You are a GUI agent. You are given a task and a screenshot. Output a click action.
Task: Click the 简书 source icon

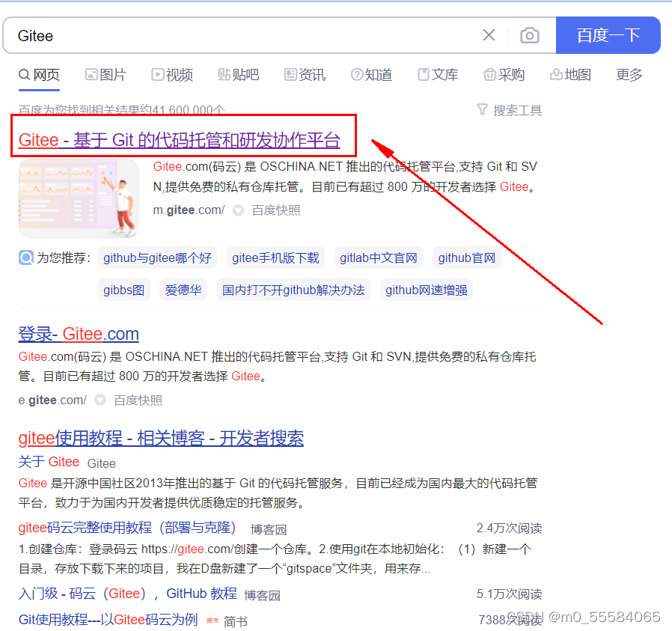213,621
